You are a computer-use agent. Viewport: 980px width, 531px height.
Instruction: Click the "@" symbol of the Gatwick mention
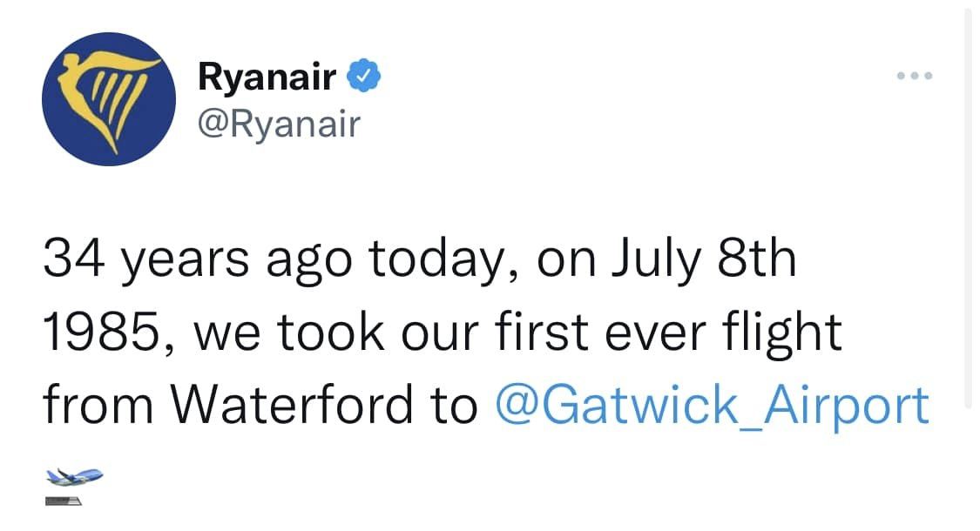click(517, 406)
